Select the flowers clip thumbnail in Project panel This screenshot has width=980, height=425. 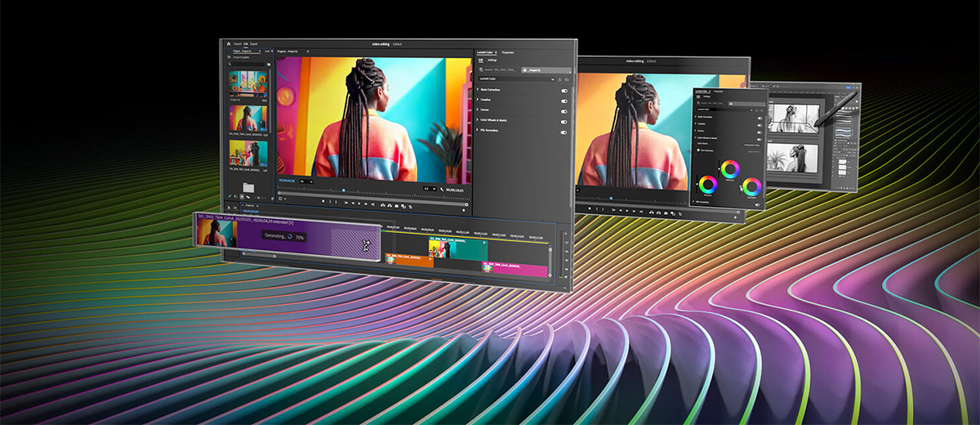tap(248, 84)
